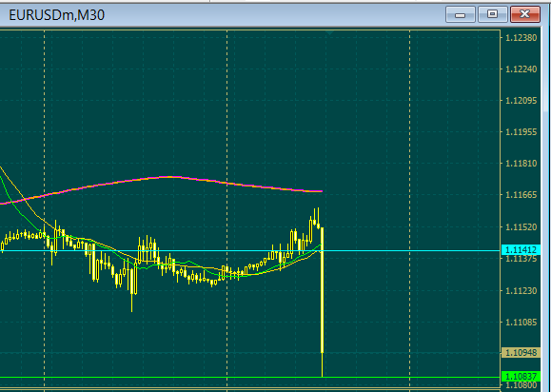
Task: Maximize the EURUSDm,M30 chart window
Action: (x=492, y=14)
